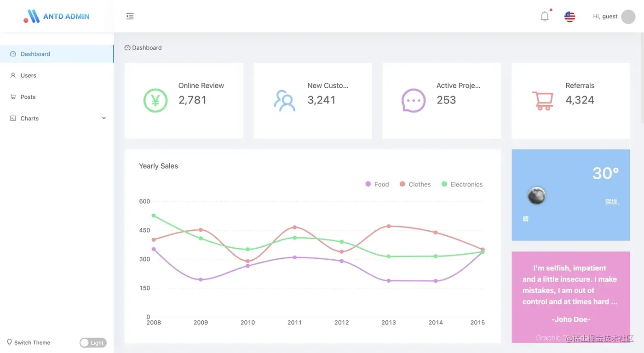The image size is (644, 353).
Task: Click the Food data point at 2009
Action: pos(201,279)
